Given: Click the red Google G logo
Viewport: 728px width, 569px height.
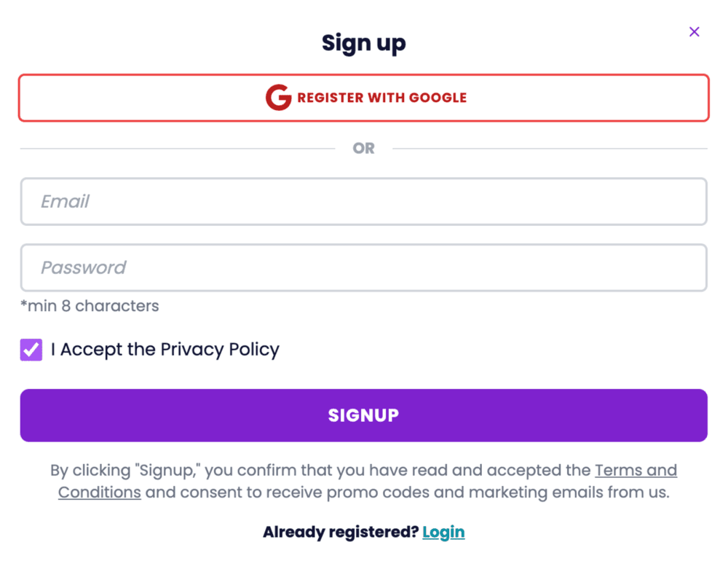Looking at the screenshot, I should pos(278,98).
